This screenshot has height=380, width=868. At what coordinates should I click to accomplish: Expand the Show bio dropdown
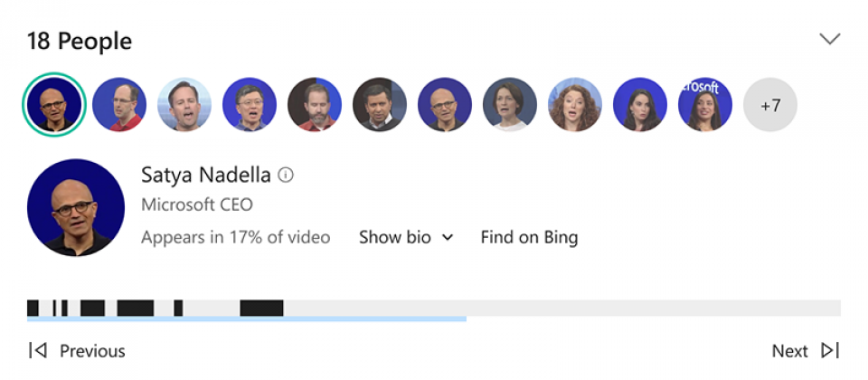tap(406, 237)
